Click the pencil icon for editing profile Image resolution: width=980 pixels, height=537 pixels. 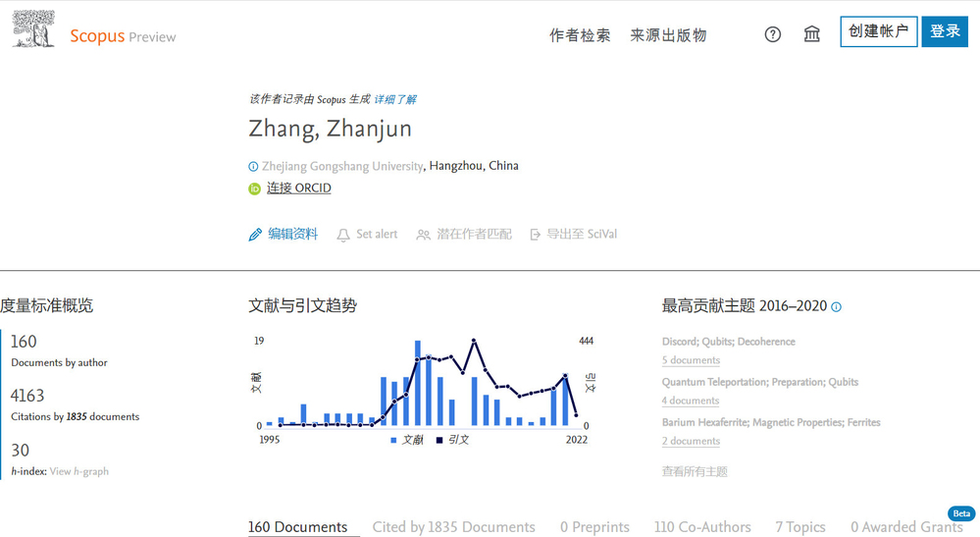255,235
